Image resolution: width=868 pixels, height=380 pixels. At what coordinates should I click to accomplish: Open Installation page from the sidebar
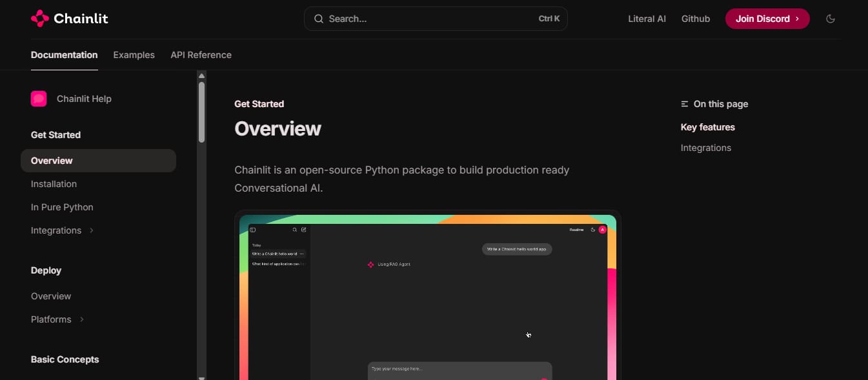tap(54, 184)
